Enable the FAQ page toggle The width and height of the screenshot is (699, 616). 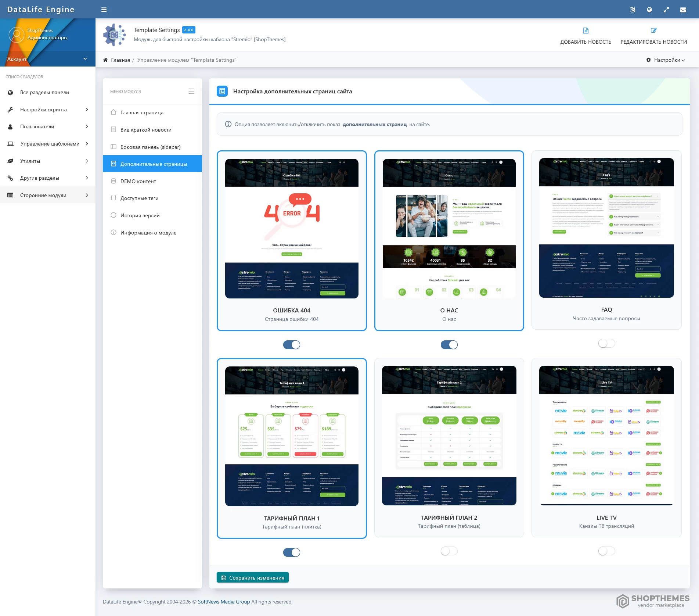606,343
